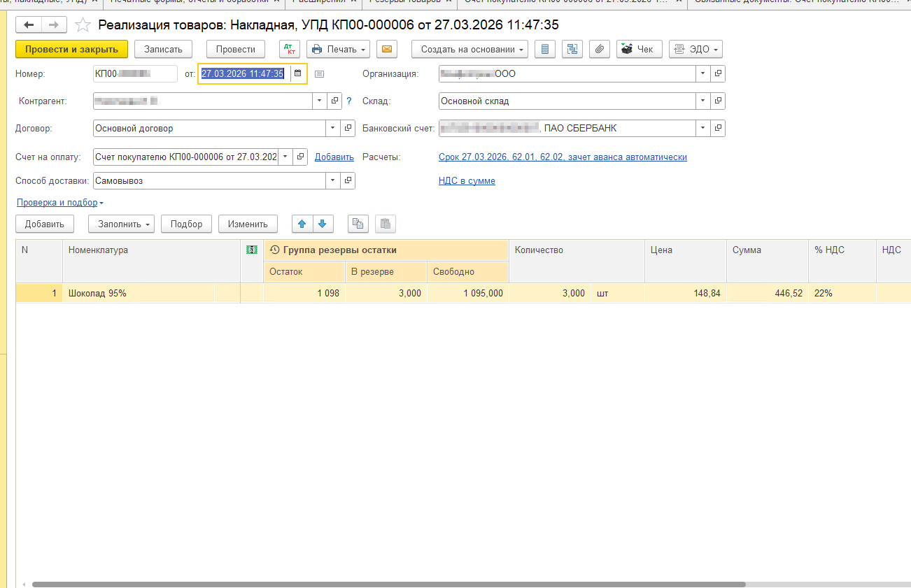Screen dimensions: 911x588
Task: Open the ЭДО dropdown menu
Action: [x=695, y=49]
